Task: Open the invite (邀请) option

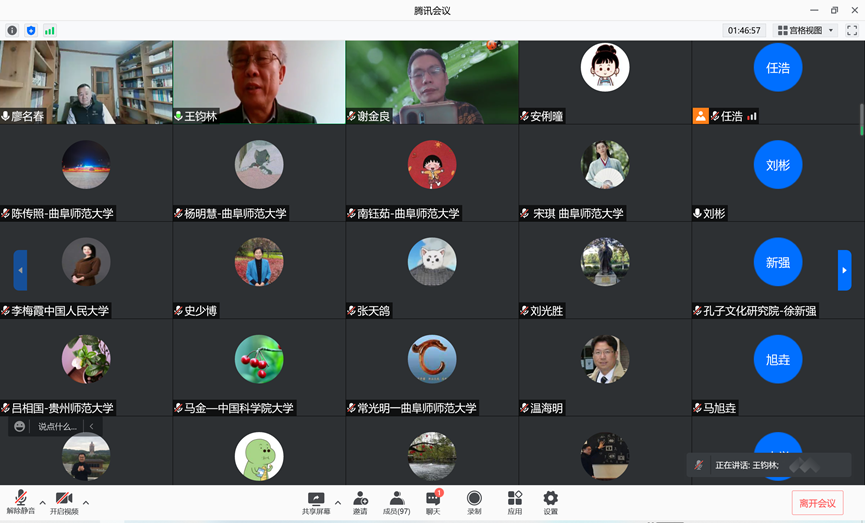Action: click(359, 502)
